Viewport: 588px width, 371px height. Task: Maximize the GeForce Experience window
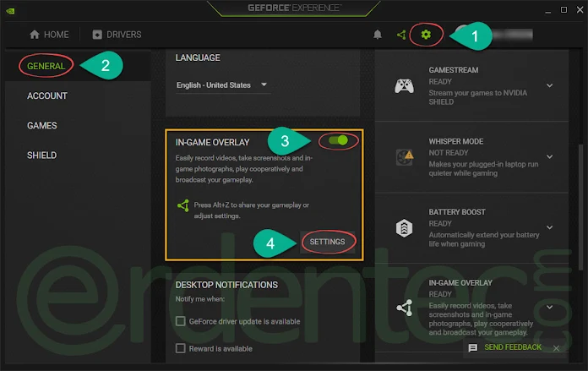[x=563, y=10]
